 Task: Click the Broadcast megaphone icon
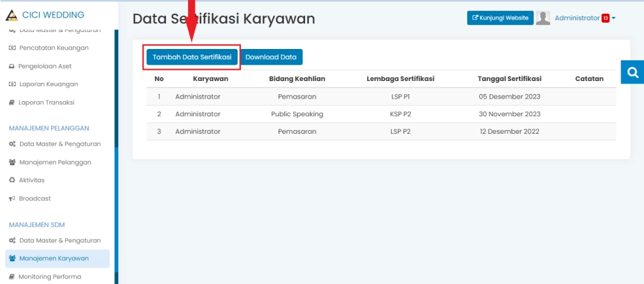[12, 199]
